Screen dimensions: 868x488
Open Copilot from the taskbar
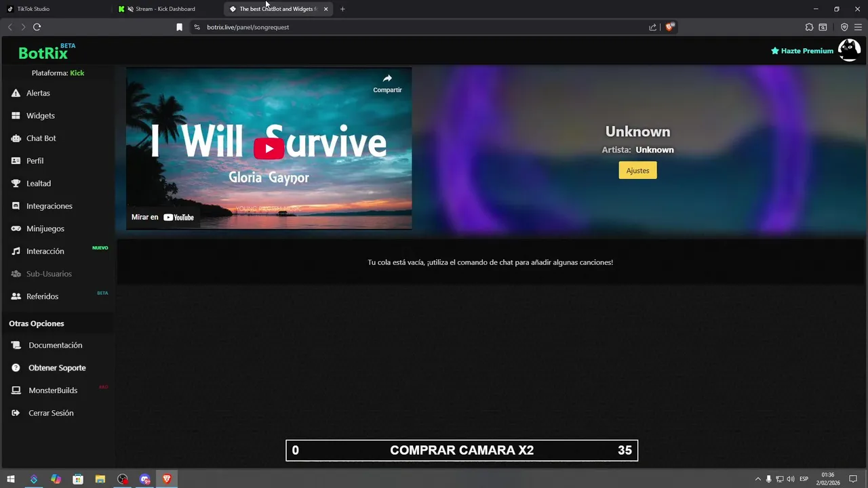coord(56,479)
